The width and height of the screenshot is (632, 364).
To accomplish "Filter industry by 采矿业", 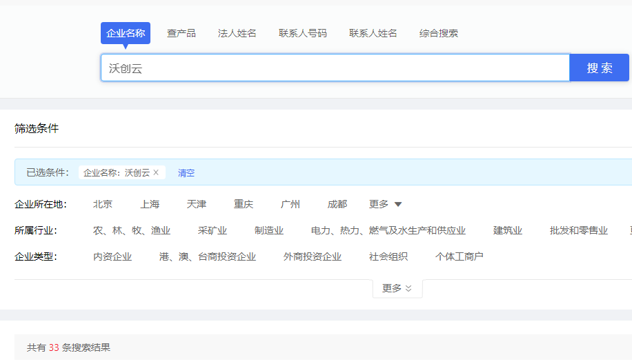I will tap(213, 230).
